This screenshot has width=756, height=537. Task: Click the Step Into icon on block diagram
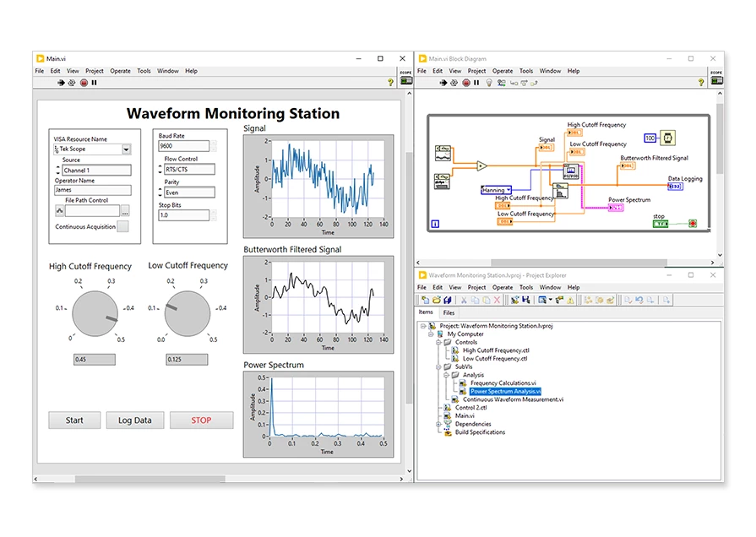[x=513, y=84]
